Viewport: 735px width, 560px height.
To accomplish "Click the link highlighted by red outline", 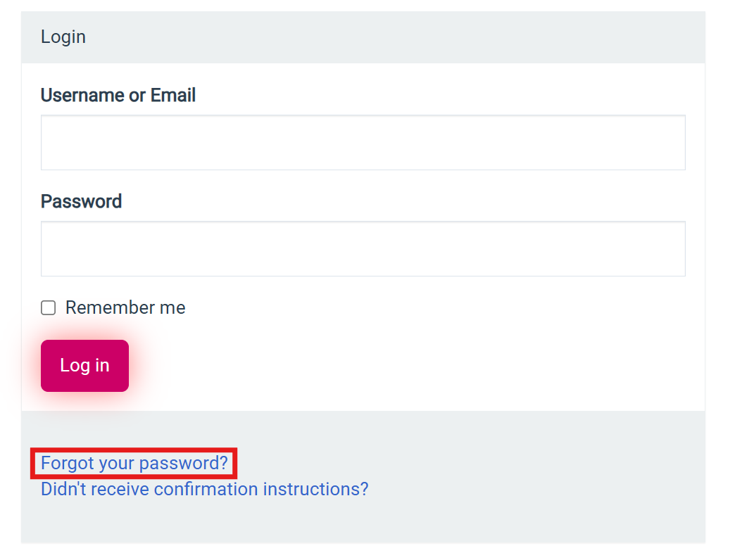I will [x=134, y=463].
